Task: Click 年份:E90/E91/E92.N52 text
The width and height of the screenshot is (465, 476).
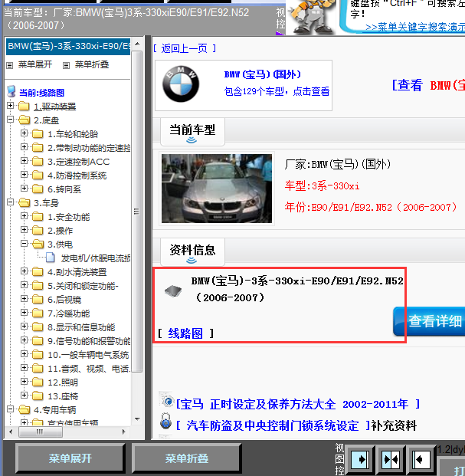Action: pos(370,207)
